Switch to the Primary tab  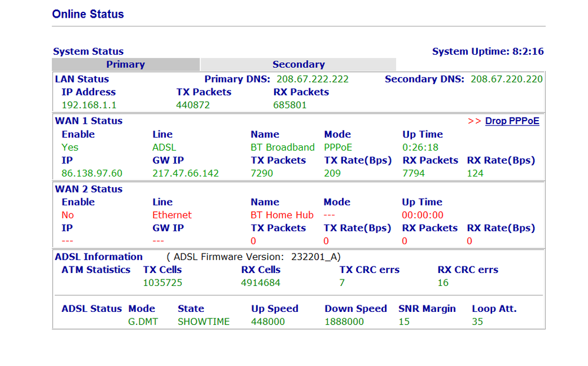[x=125, y=65]
